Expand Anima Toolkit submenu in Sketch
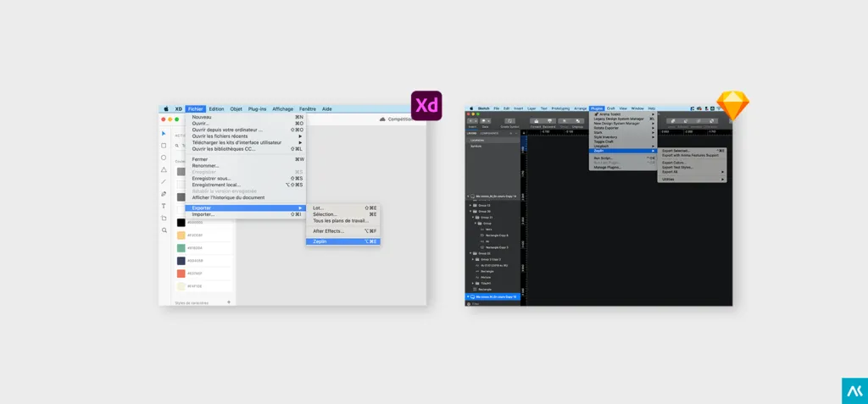 pos(623,114)
